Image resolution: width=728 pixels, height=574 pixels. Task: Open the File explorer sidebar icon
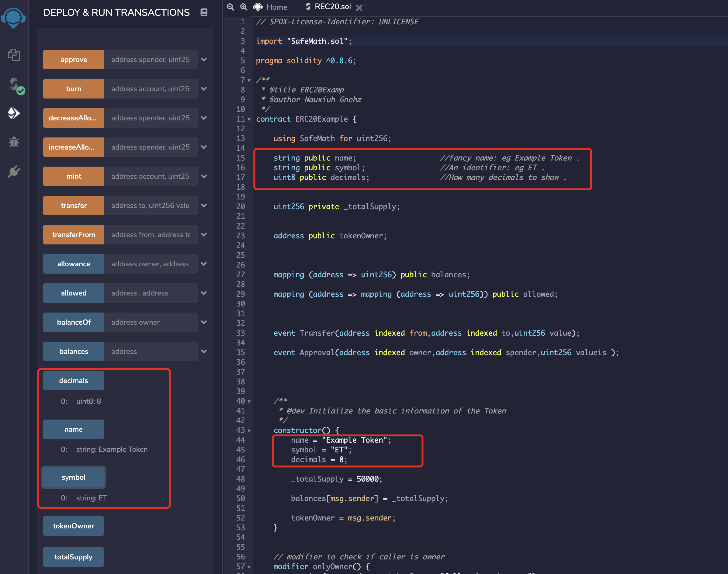coord(14,55)
